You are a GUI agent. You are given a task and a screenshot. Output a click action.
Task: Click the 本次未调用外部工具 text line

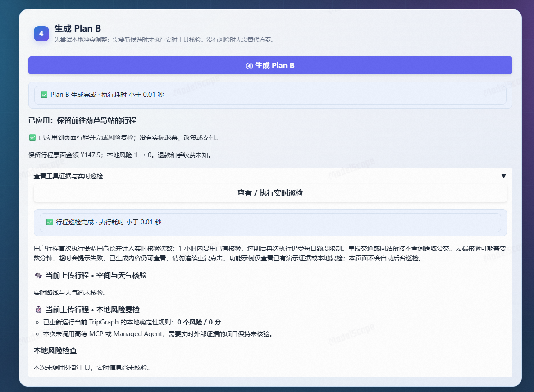click(x=92, y=368)
